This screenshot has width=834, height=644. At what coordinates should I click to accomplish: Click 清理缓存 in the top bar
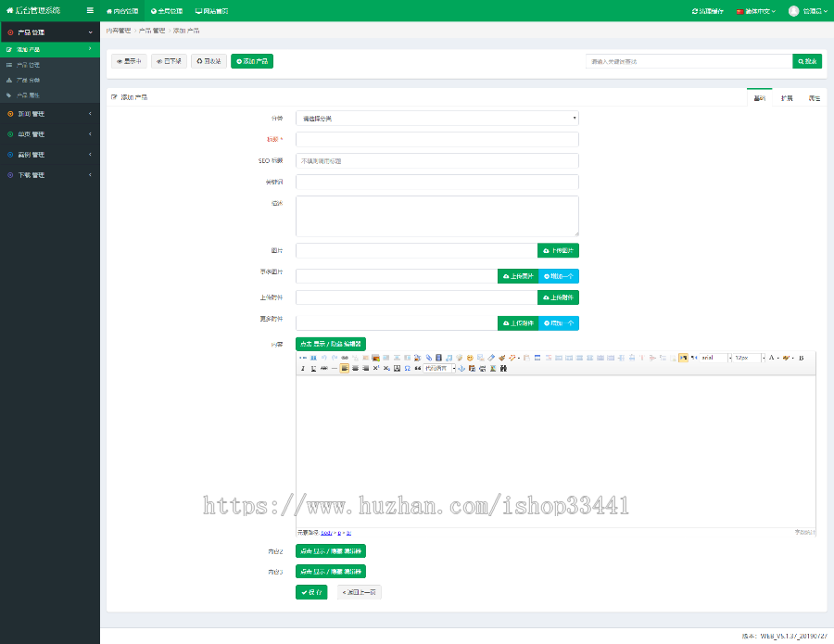pos(707,11)
